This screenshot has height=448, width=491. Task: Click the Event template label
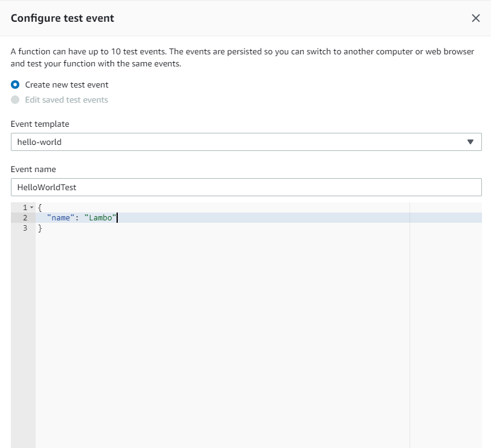pos(40,124)
